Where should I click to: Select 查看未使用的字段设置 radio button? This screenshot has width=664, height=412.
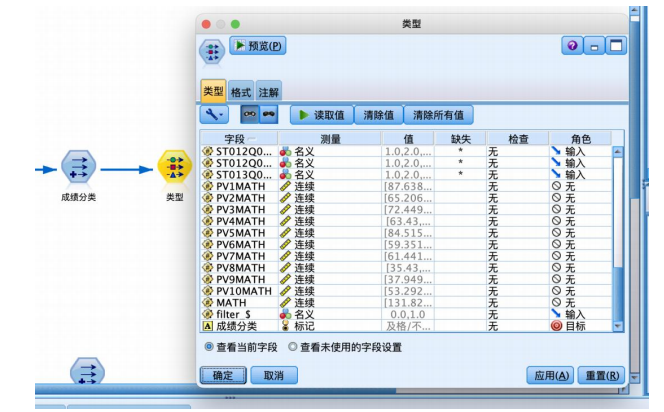click(x=292, y=347)
